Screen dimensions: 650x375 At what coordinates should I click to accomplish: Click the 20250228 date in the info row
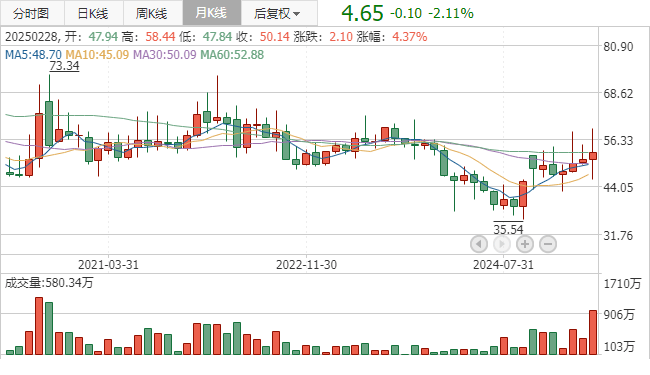point(31,37)
